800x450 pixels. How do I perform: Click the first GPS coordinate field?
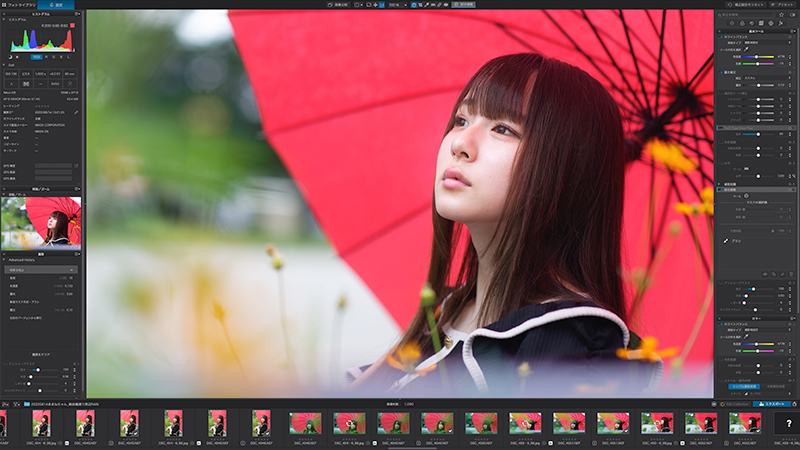click(53, 166)
